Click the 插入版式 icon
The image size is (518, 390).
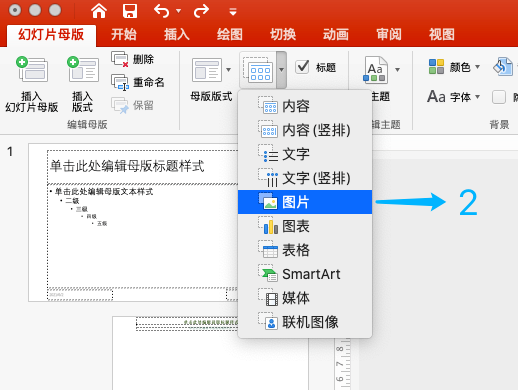[83, 69]
